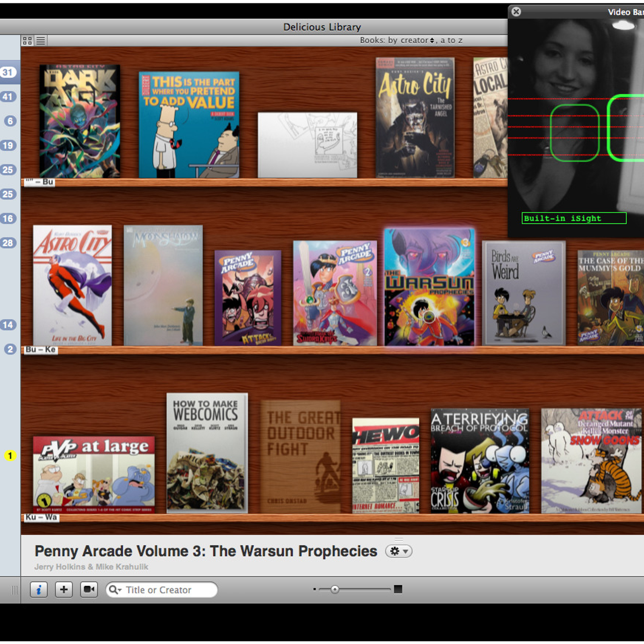
Task: Select the Astro City Local Heroes cover
Action: click(490, 118)
